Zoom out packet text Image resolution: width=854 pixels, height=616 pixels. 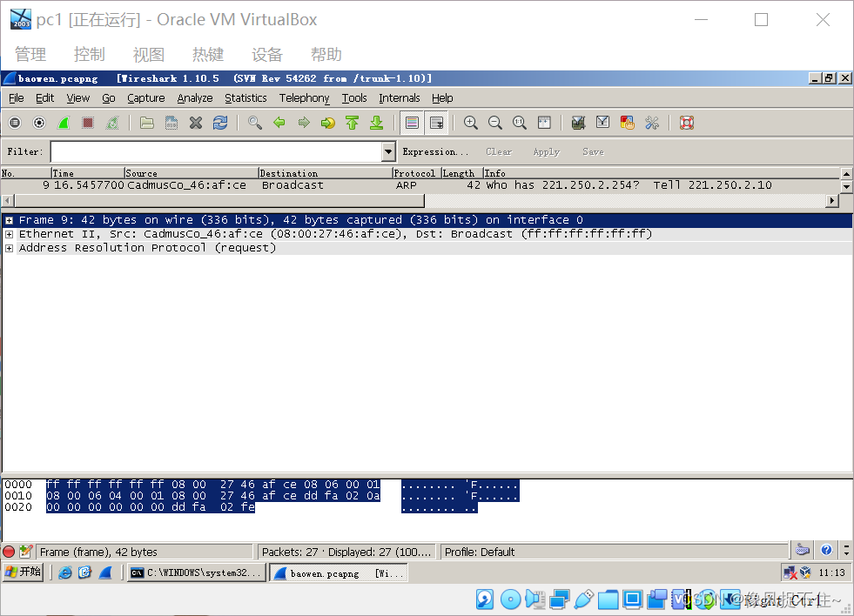[495, 123]
